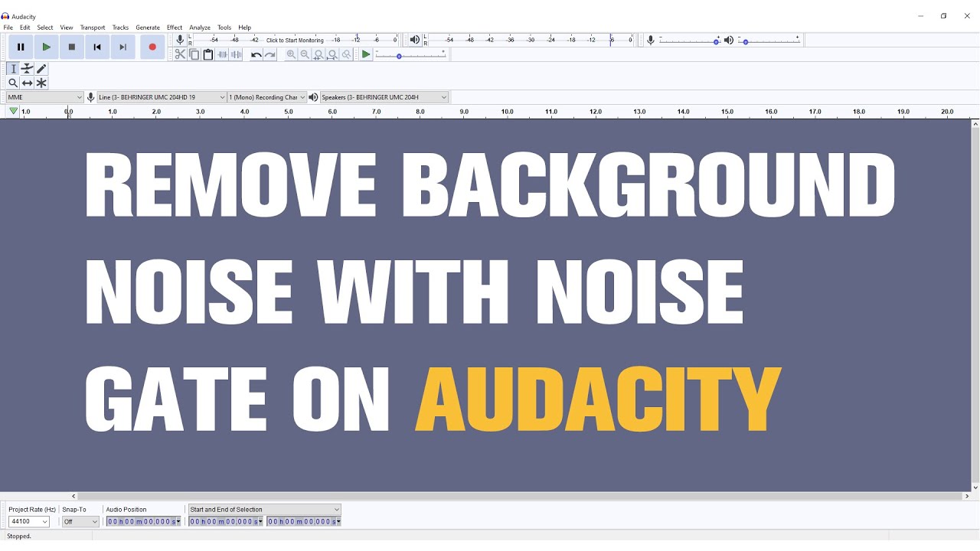Select the Envelope tool

pos(27,68)
